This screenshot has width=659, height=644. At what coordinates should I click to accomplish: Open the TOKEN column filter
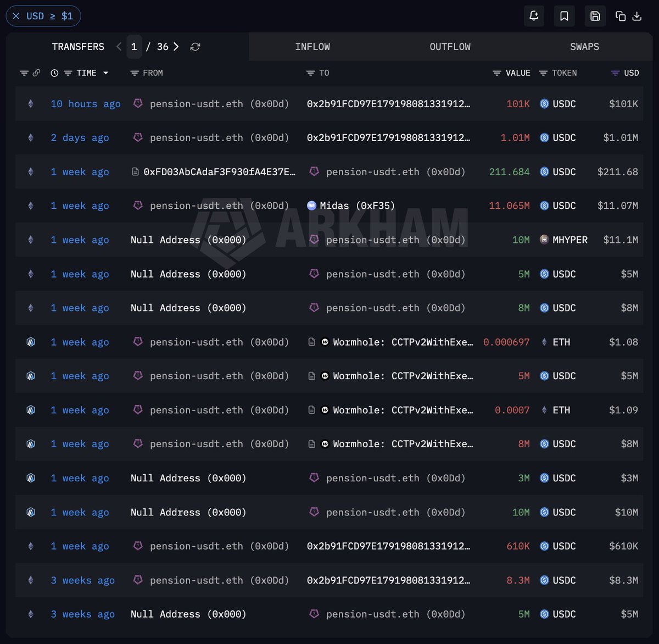point(543,73)
